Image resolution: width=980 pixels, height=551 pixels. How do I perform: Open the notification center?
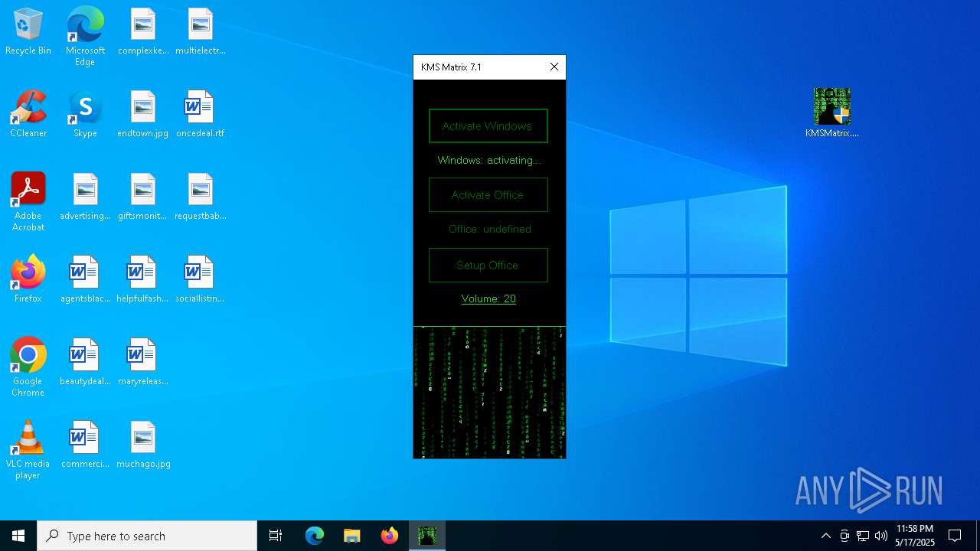tap(955, 536)
